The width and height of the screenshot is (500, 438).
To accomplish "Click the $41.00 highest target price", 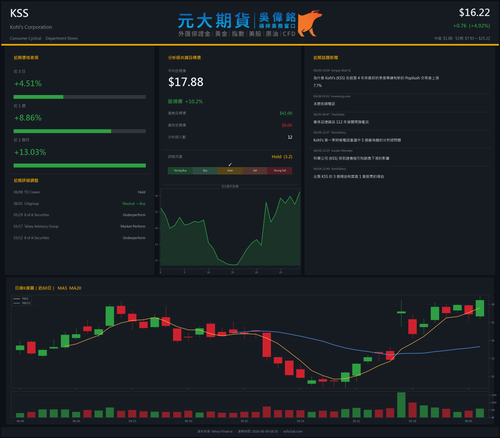I will [286, 113].
